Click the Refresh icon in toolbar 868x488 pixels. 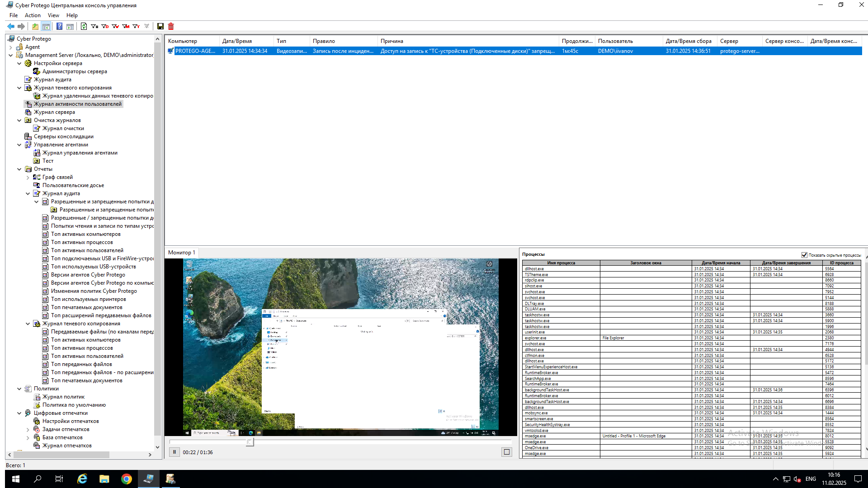[84, 26]
